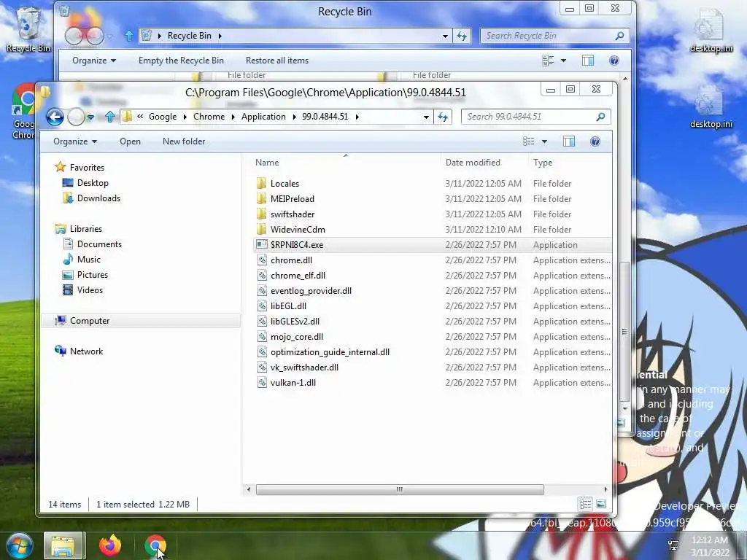The image size is (747, 560).
Task: Change your view icon in front window
Action: click(528, 141)
